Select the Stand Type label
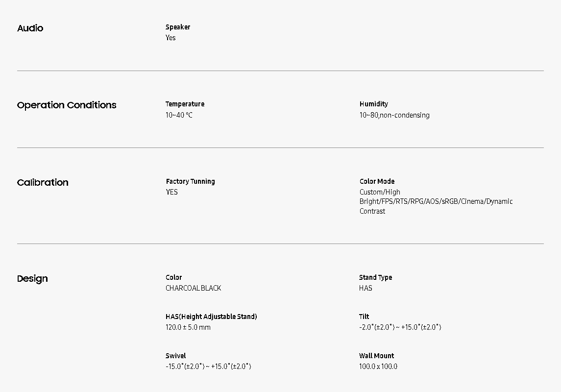This screenshot has height=392, width=561. 375,277
